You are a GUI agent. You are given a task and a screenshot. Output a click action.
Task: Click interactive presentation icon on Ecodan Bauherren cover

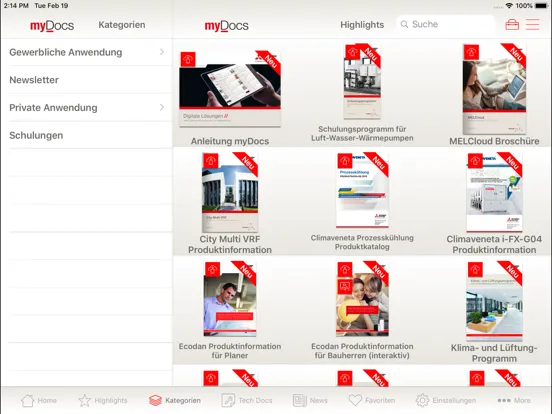click(x=345, y=286)
